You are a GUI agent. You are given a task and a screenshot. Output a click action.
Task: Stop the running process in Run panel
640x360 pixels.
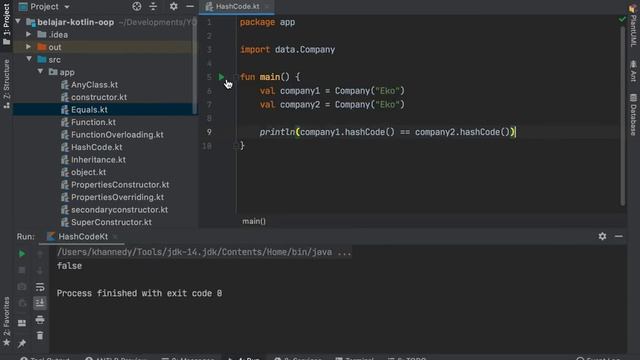tap(22, 270)
